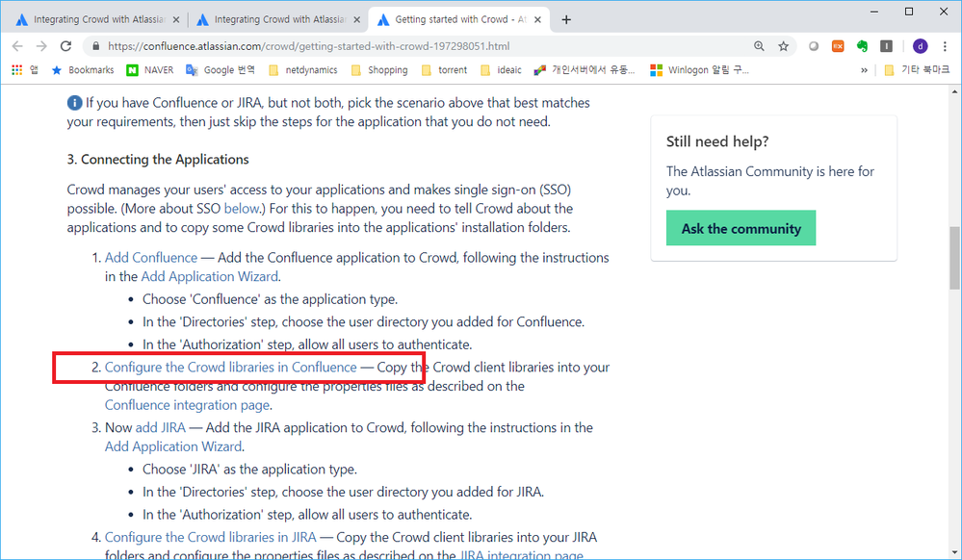
Task: Open the Shopping bookmark folder
Action: point(379,70)
